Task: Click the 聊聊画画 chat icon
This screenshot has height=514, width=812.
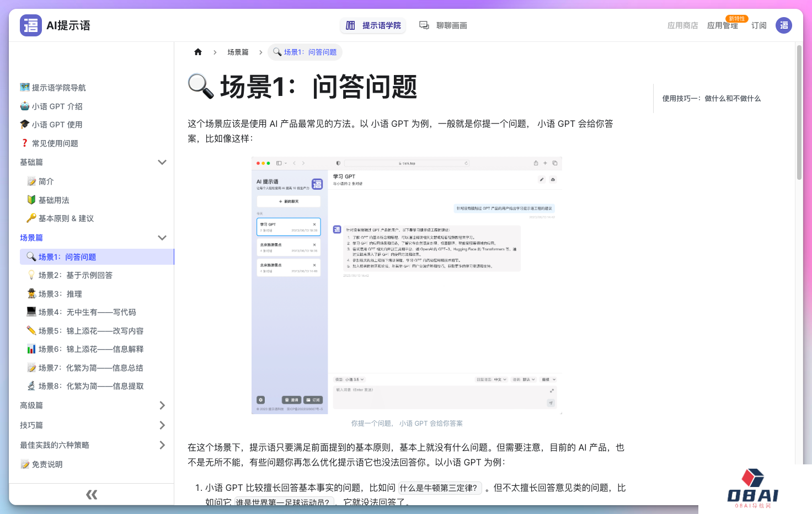Action: (424, 25)
